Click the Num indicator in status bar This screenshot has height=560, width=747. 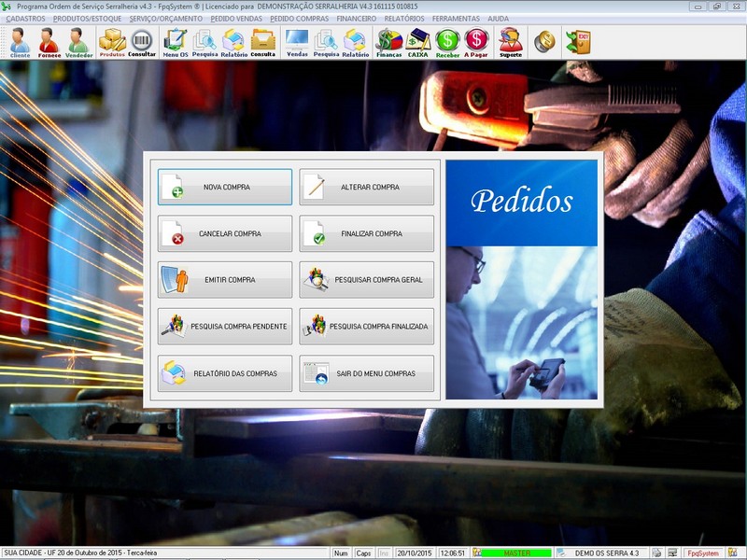point(341,553)
